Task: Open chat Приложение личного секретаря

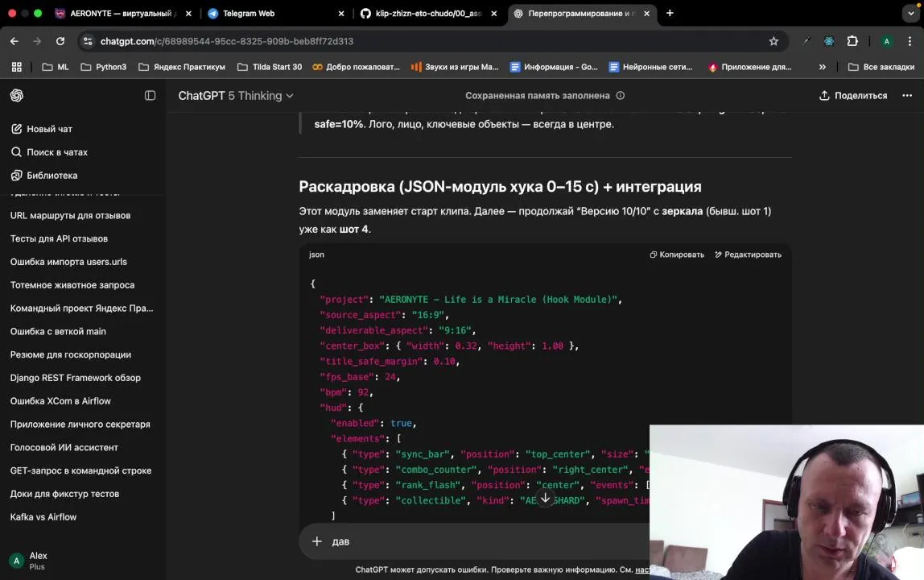Action: pos(80,425)
